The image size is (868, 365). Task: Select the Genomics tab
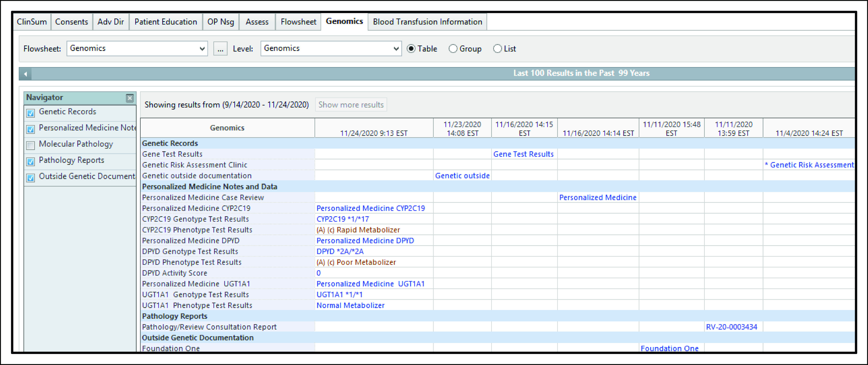click(344, 21)
